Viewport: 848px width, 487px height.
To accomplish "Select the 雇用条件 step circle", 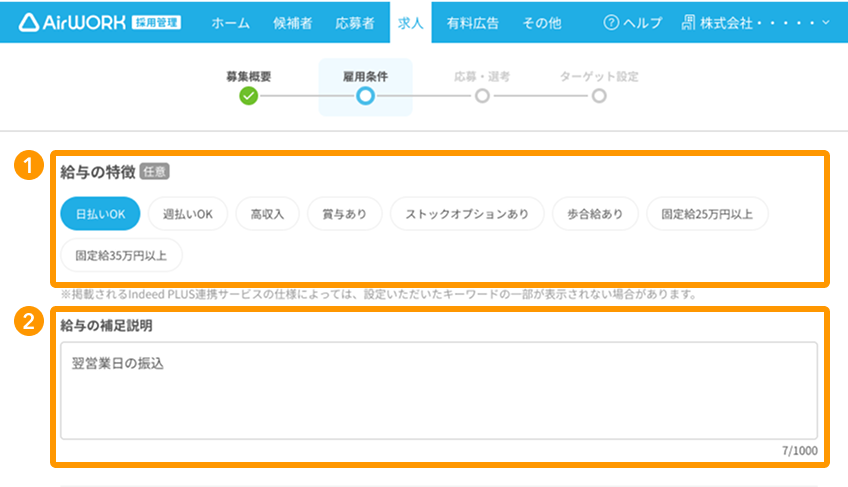I will pos(366,96).
